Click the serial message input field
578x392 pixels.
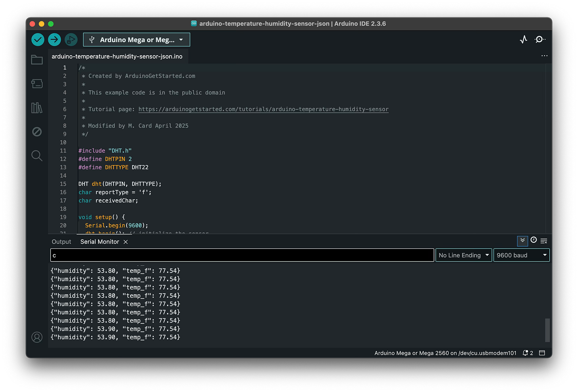pyautogui.click(x=241, y=255)
